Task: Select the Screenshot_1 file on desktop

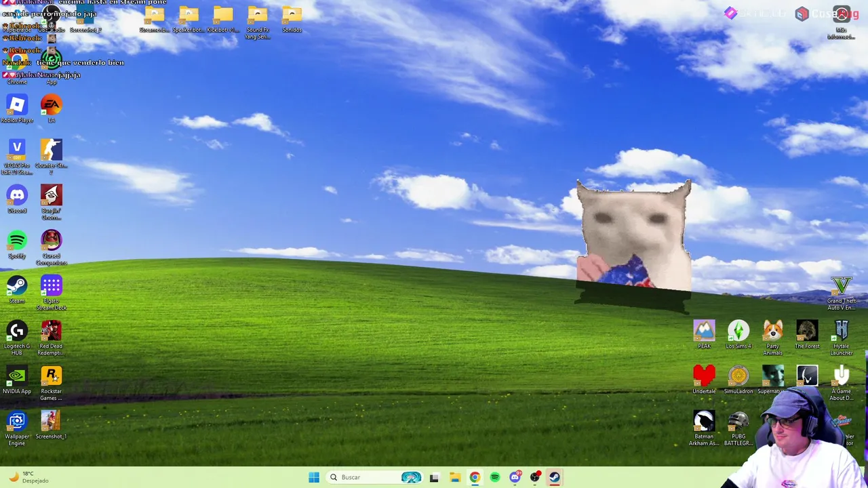Action: click(51, 425)
